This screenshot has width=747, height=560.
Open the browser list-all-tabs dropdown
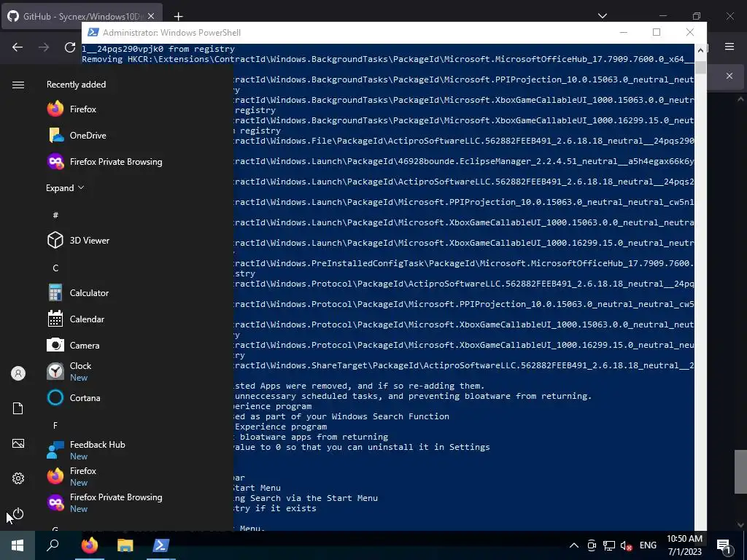[602, 16]
